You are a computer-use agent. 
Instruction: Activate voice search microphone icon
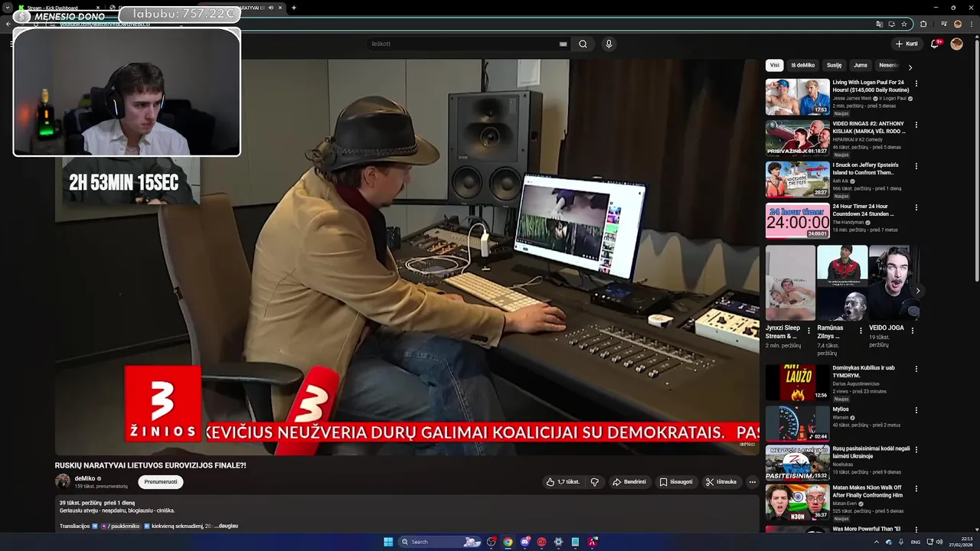pyautogui.click(x=609, y=44)
